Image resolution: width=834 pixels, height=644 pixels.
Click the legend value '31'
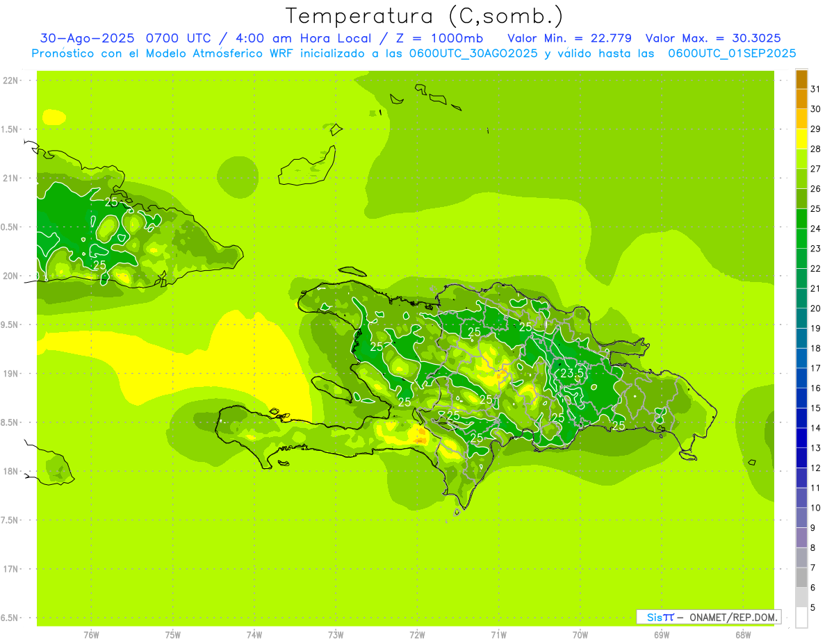(x=816, y=89)
